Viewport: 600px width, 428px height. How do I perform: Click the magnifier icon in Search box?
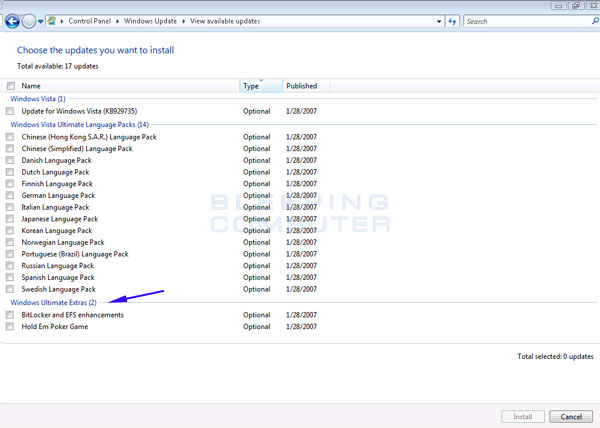pyautogui.click(x=595, y=21)
